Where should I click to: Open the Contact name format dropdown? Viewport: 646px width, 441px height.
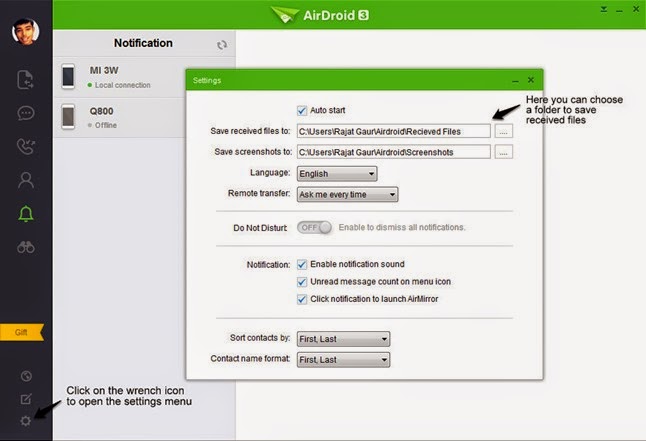coord(343,359)
